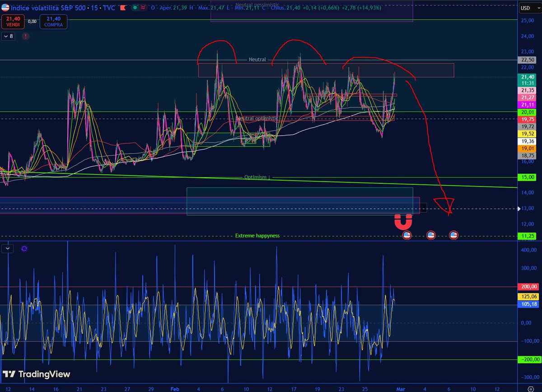Click the Feb label on time axis
542x392 pixels.
point(175,388)
